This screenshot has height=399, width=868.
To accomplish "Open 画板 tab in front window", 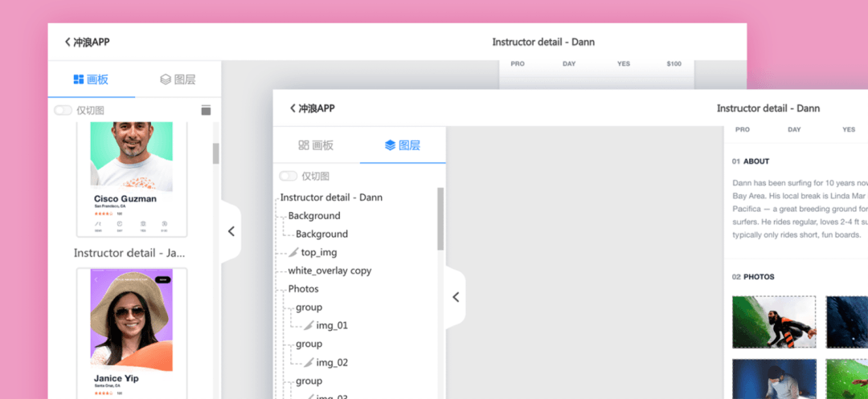I will click(316, 145).
